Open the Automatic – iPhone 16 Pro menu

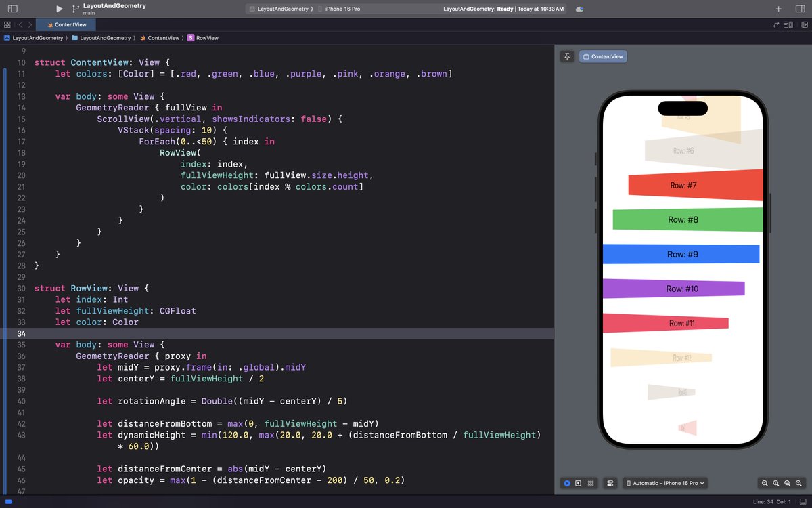point(666,483)
